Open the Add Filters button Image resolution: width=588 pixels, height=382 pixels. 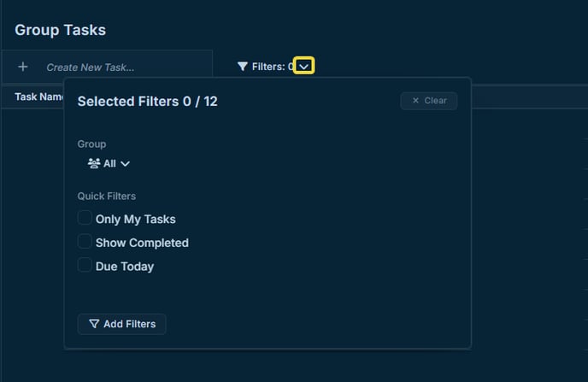122,324
